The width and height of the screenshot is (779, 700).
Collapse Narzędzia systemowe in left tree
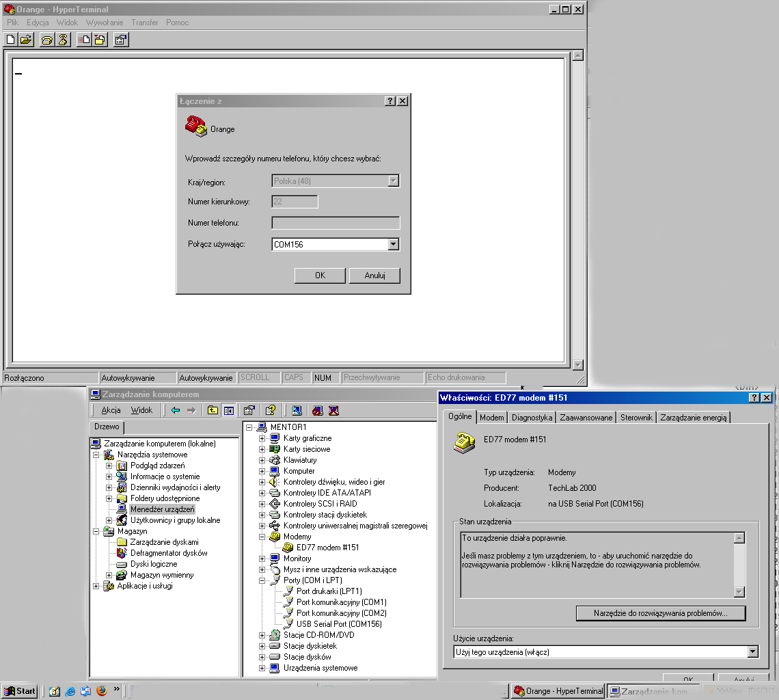(x=96, y=455)
